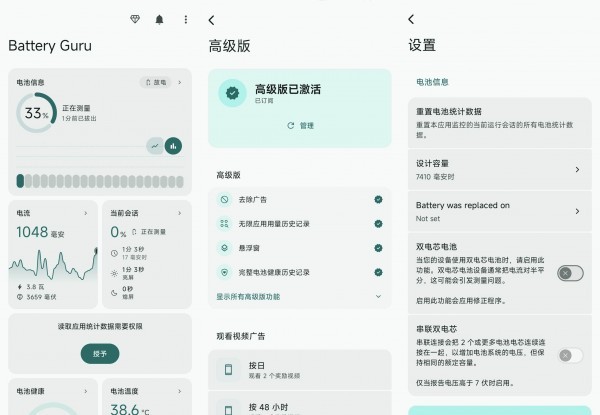Tap the phone icon beside 按 48 小时
The image size is (600, 415).
coord(228,409)
